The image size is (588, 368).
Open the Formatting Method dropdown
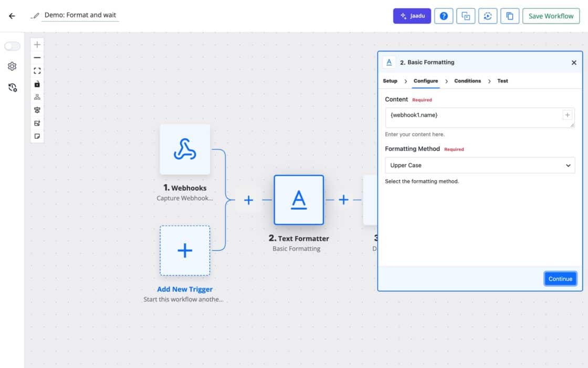point(480,165)
